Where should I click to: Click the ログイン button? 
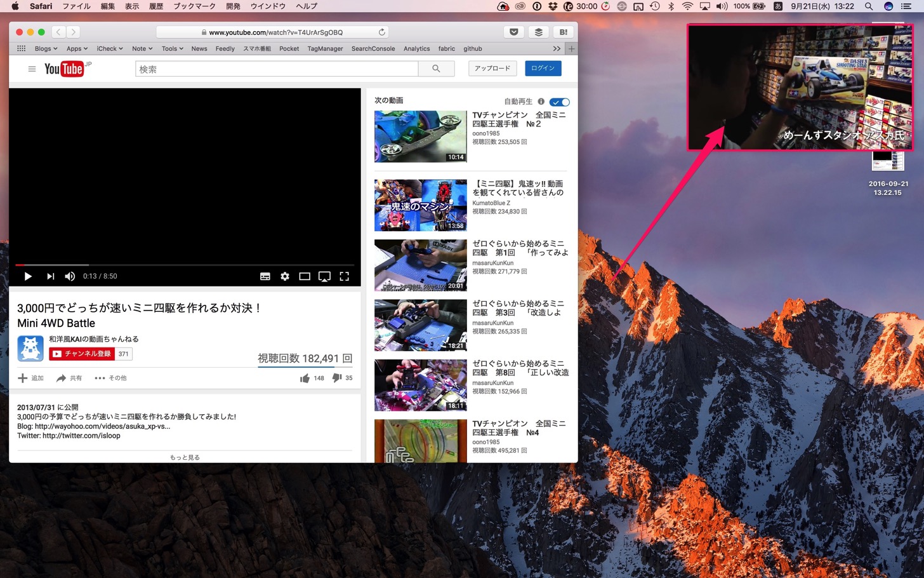[x=543, y=68]
